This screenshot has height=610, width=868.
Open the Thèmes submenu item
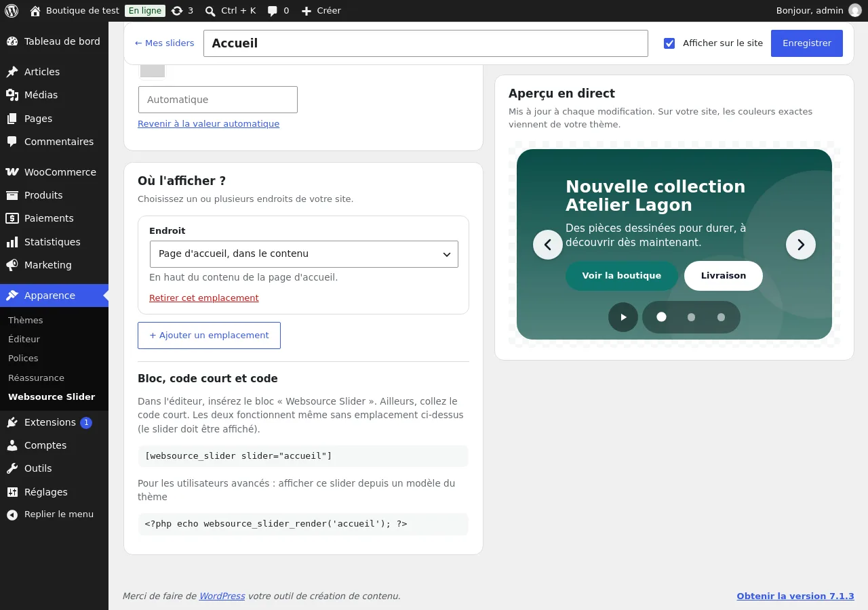[26, 320]
